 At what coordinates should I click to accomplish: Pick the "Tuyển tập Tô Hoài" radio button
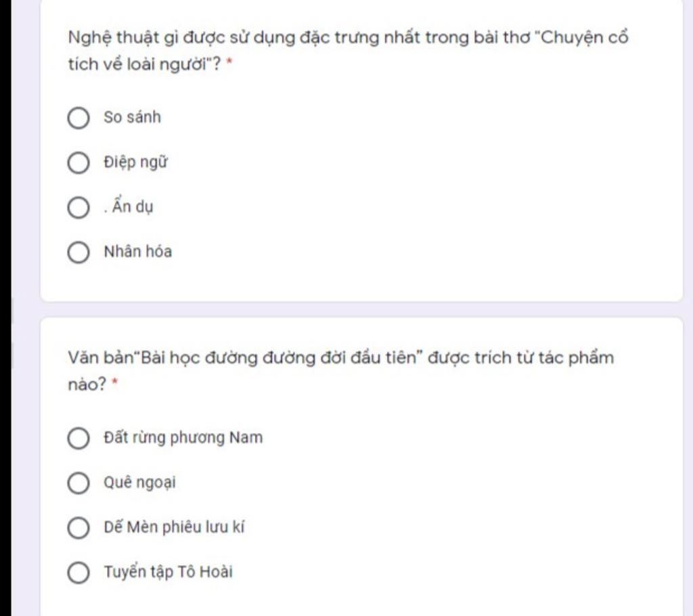[x=79, y=573]
